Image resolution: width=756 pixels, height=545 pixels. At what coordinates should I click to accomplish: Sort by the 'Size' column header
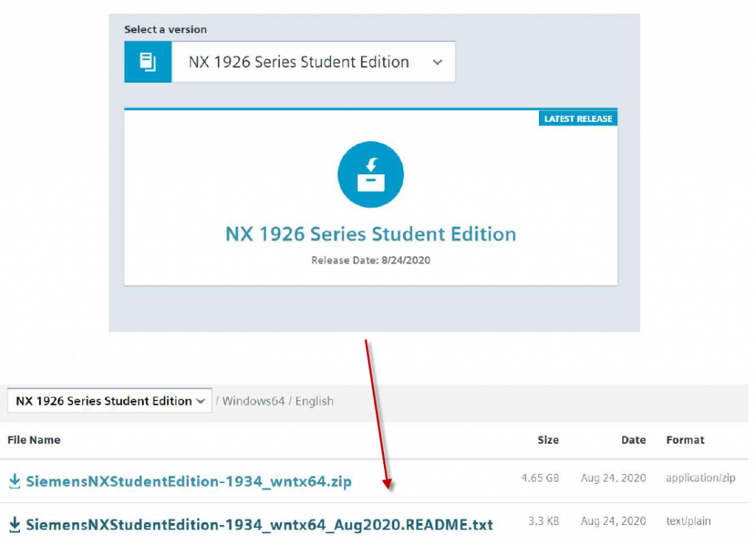pos(548,440)
